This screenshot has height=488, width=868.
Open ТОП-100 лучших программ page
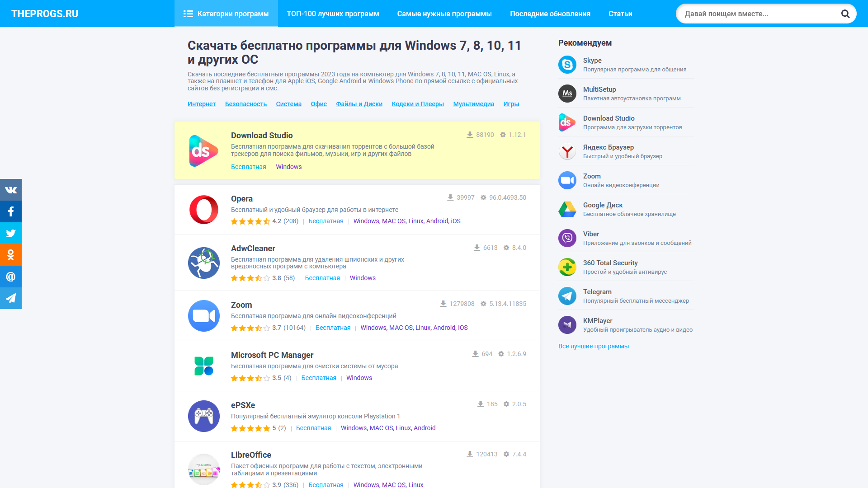pos(333,14)
